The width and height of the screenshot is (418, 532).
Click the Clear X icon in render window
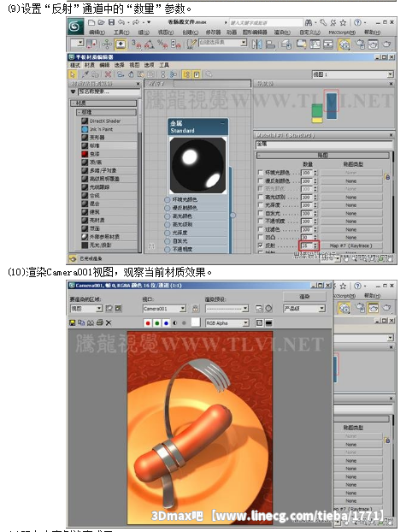[109, 322]
